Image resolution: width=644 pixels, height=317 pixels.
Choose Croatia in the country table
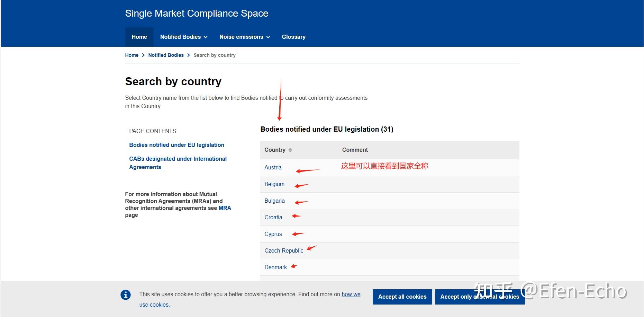point(273,218)
